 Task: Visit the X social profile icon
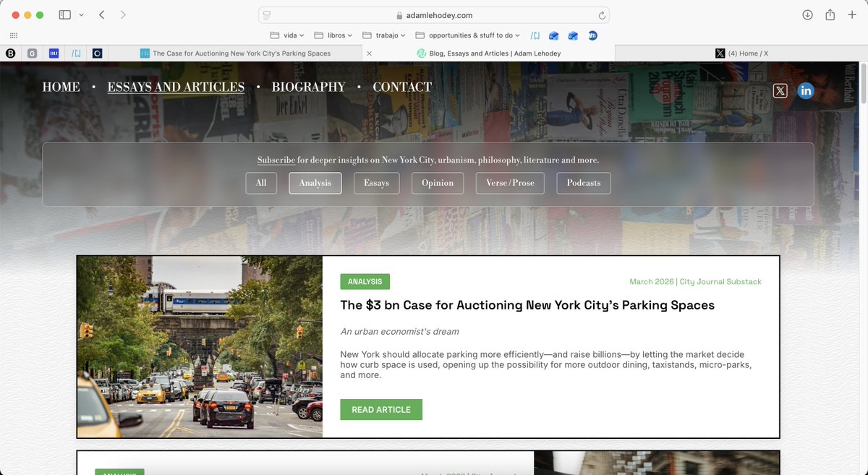[x=780, y=90]
